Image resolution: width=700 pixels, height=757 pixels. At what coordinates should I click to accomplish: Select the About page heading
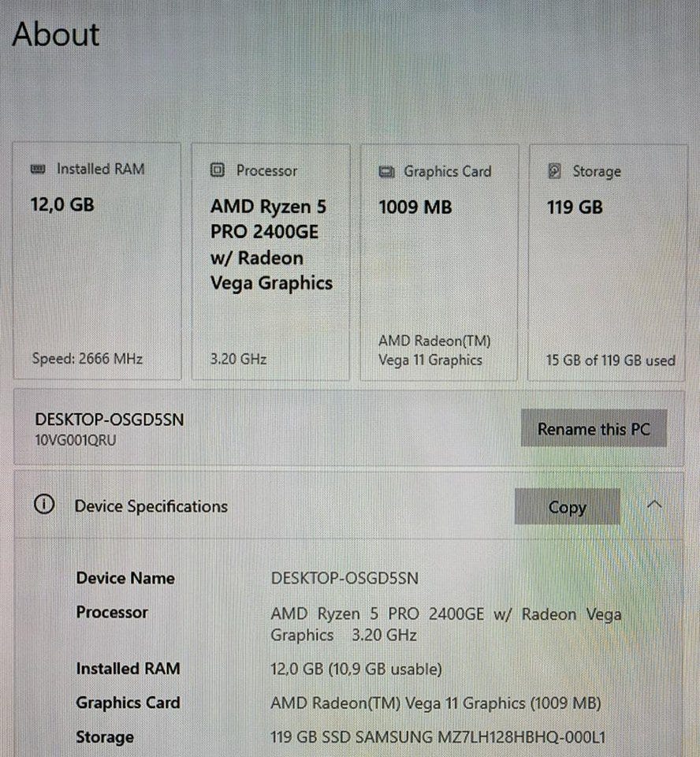coord(55,35)
